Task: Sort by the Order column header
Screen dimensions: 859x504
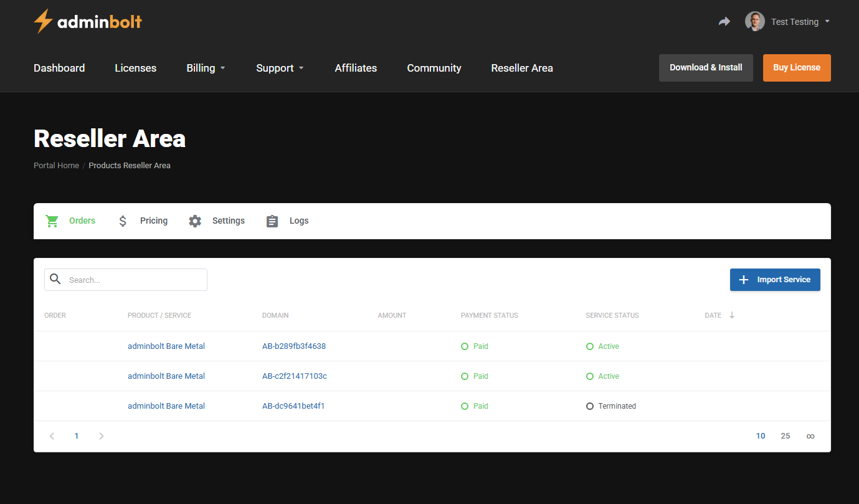Action: (55, 315)
